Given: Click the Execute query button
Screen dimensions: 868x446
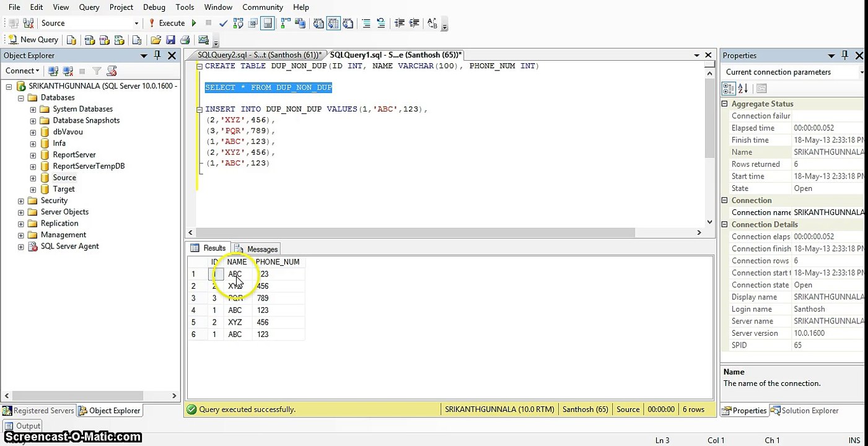Looking at the screenshot, I should [x=167, y=23].
